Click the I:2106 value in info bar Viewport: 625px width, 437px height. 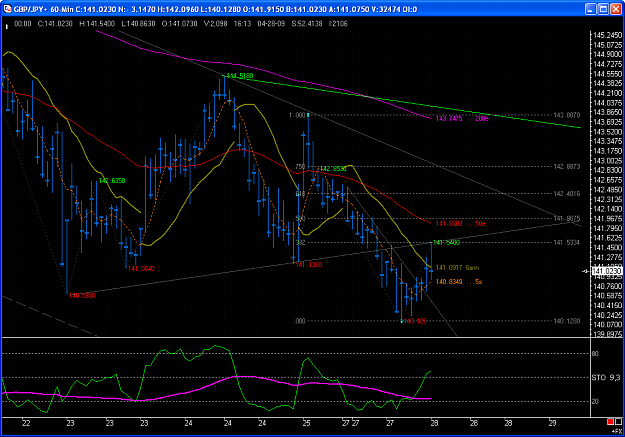[x=338, y=24]
